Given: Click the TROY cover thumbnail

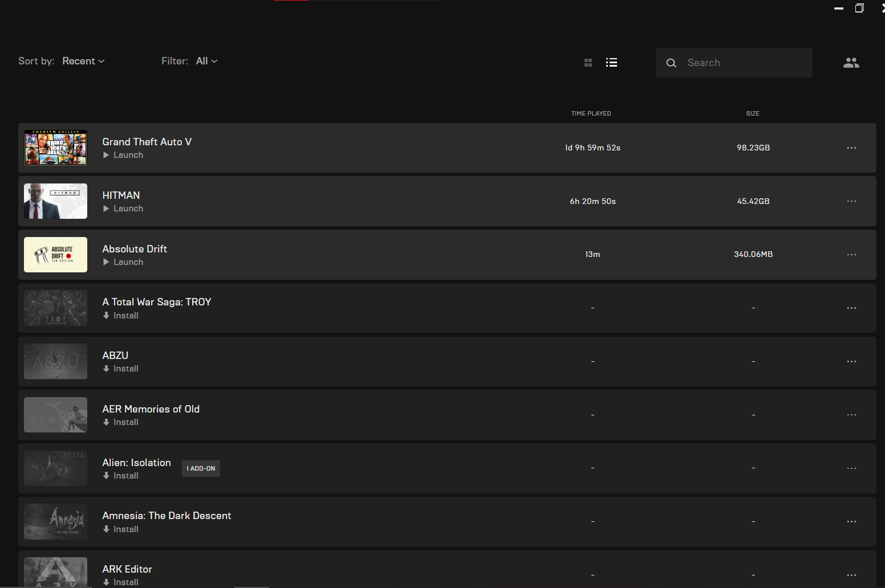Looking at the screenshot, I should [55, 308].
